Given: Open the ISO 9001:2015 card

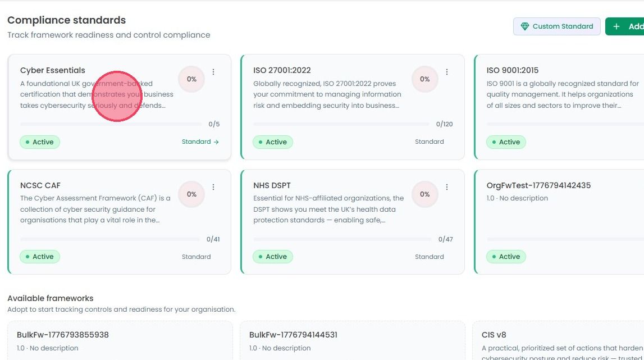Looking at the screenshot, I should [x=559, y=107].
